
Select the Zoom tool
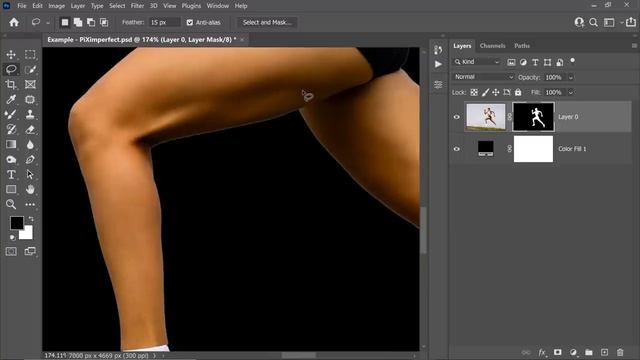pos(11,204)
